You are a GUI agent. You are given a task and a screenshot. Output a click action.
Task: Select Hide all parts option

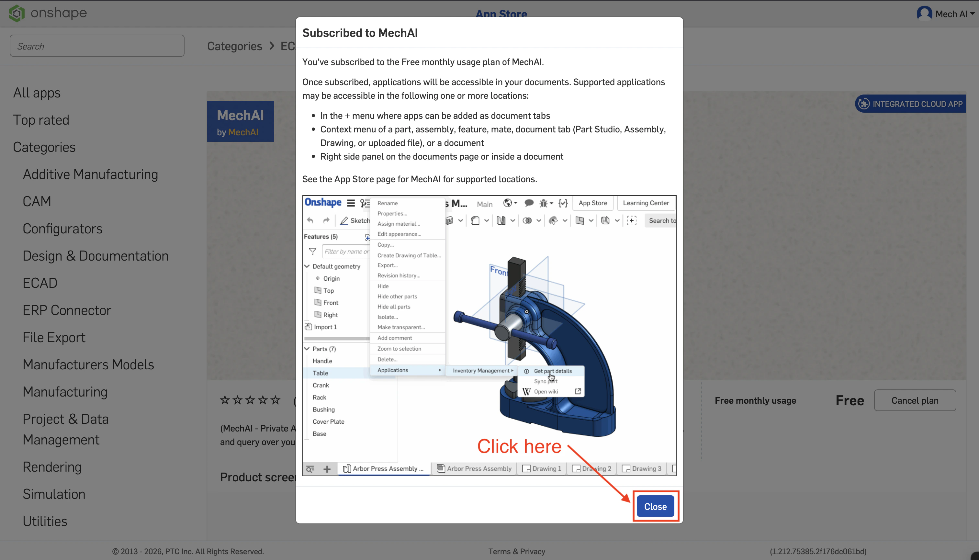pyautogui.click(x=394, y=307)
